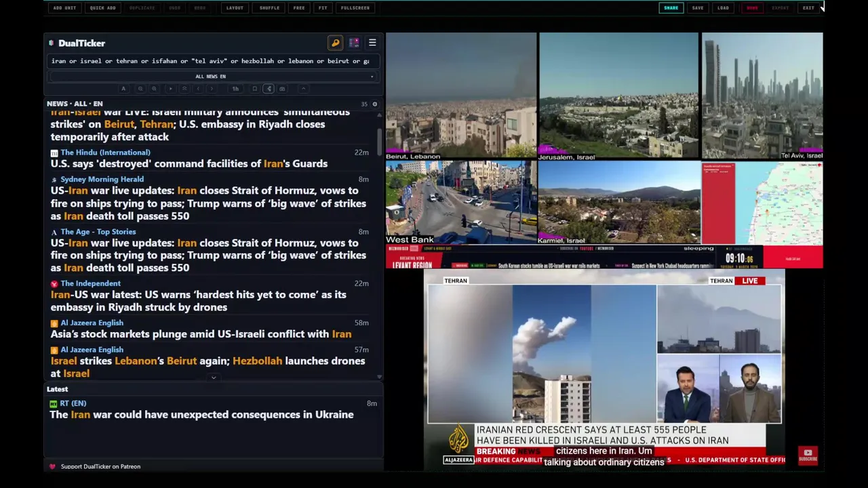Toggle FULLSCREEN mode
868x488 pixels.
[355, 8]
